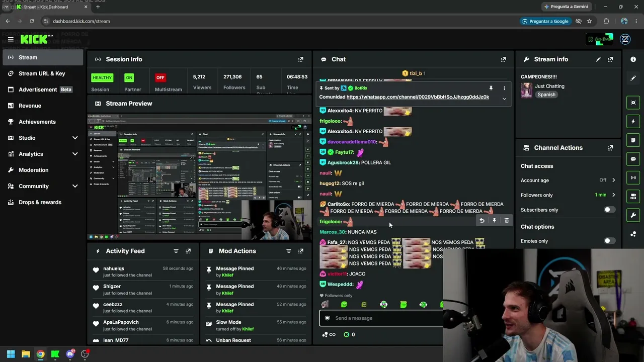Click the Go live button in header
Screen dimensions: 644x362
point(600,39)
